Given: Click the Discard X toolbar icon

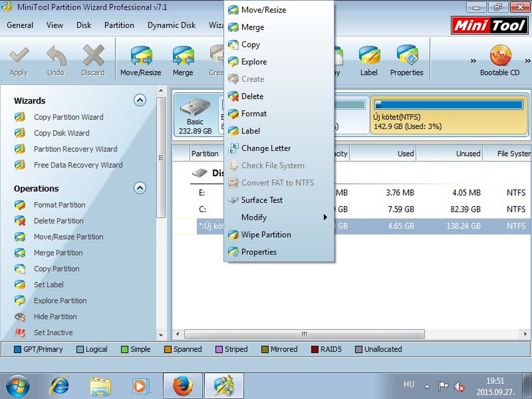Looking at the screenshot, I should (x=93, y=56).
